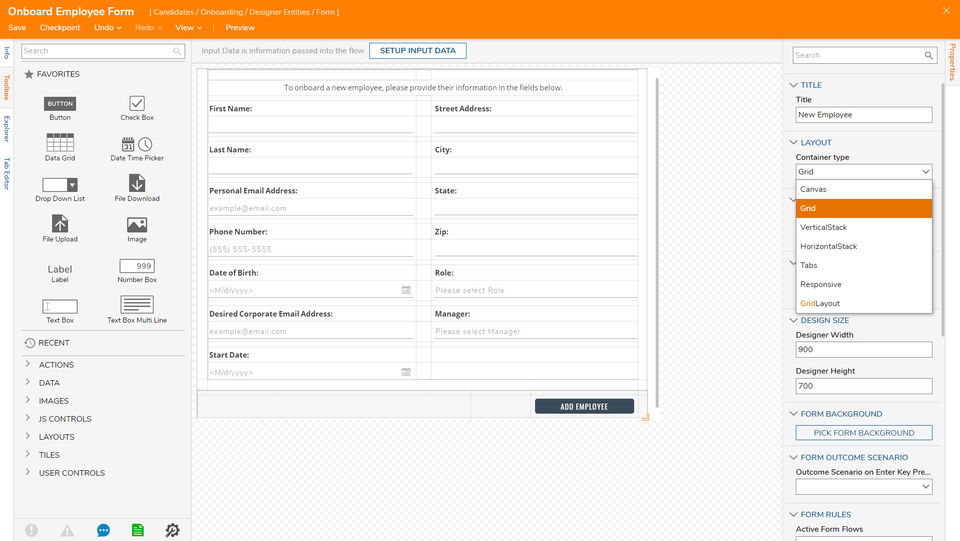
Task: Open the Date of Birth calendar icon
Action: coord(406,290)
